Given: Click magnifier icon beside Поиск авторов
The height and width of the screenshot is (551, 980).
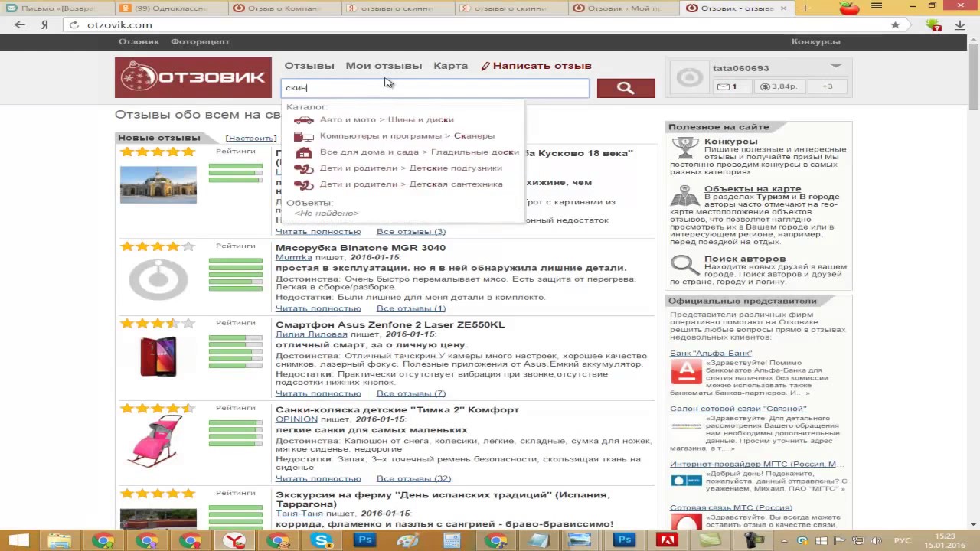Looking at the screenshot, I should [684, 266].
